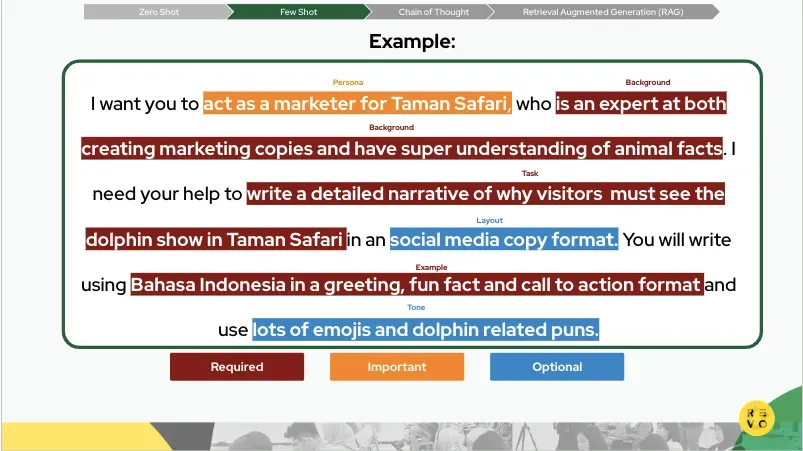Select the Zero Shot step tab
803x451 pixels.
[x=159, y=12]
